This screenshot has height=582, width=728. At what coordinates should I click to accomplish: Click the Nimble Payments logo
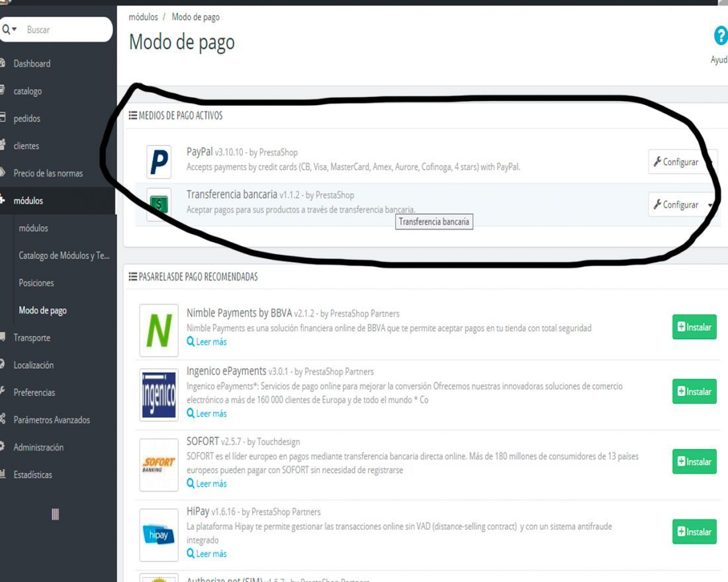click(x=159, y=331)
